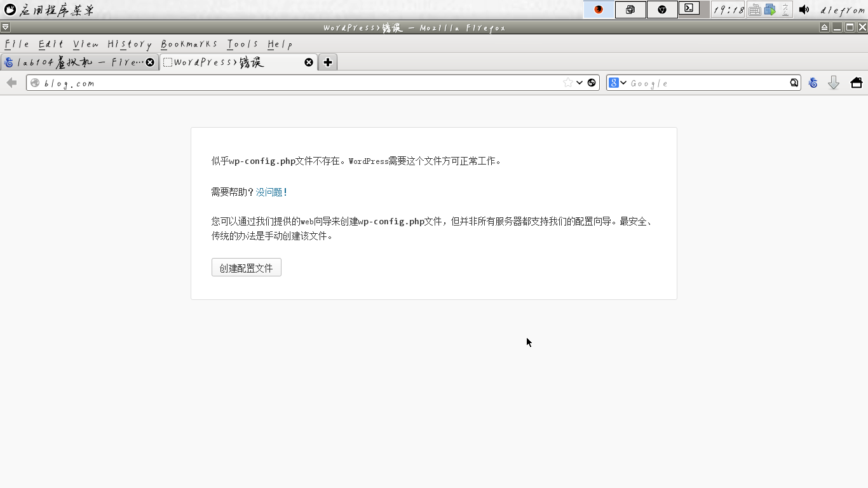Shade the Firefox window with roll-up button
This screenshot has height=488, width=868.
click(824, 27)
